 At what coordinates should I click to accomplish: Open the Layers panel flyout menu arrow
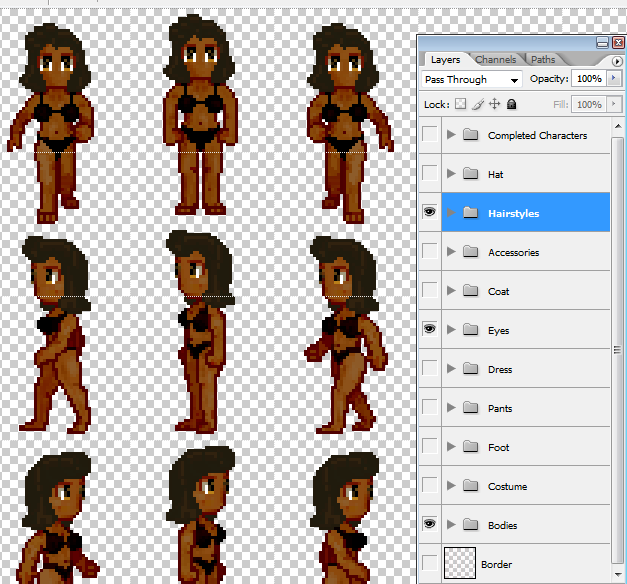click(617, 61)
